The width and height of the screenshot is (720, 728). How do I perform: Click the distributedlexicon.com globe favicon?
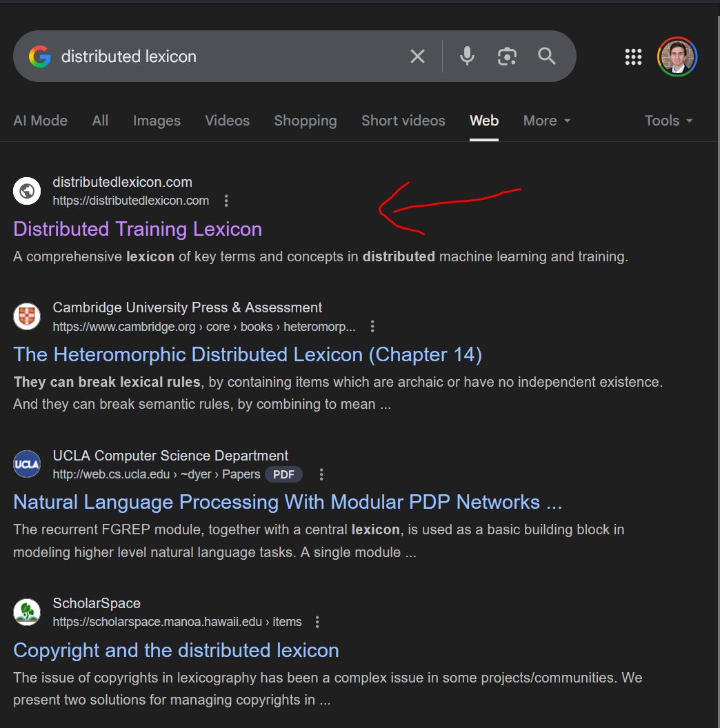27,191
